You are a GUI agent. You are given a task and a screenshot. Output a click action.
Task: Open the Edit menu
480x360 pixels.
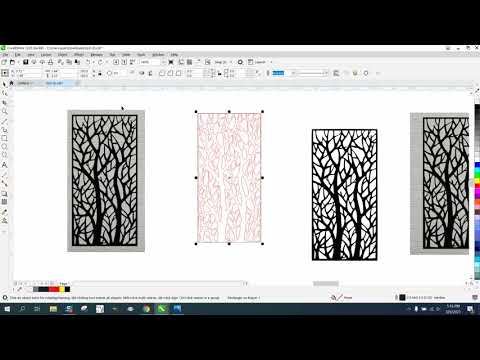tap(18, 54)
